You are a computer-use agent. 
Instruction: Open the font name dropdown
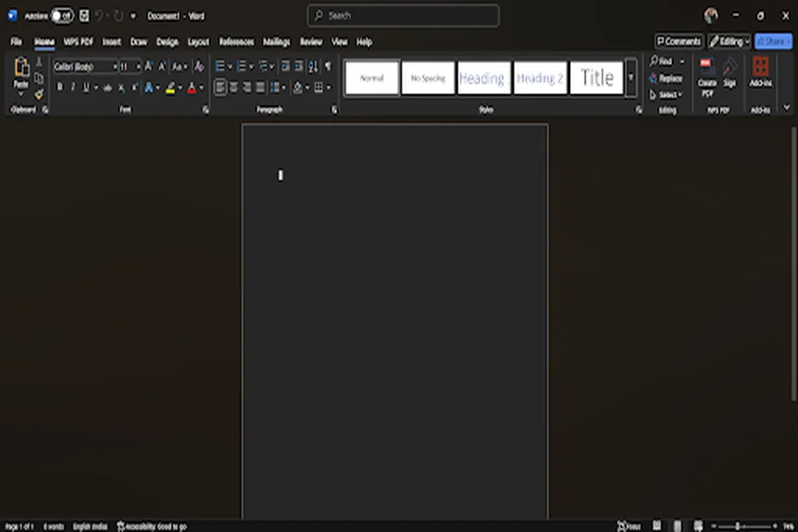[x=114, y=66]
